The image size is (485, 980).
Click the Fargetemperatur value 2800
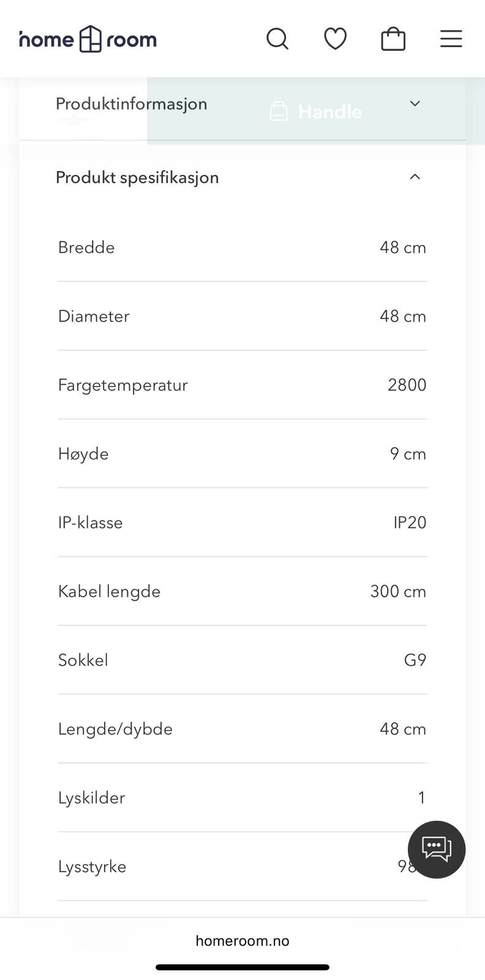pyautogui.click(x=407, y=385)
